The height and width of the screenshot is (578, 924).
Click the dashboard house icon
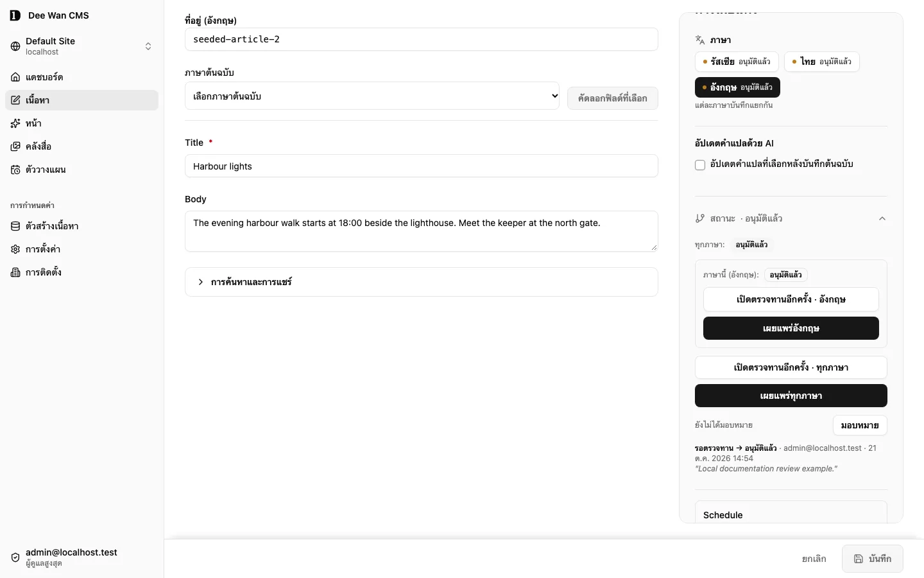click(15, 77)
